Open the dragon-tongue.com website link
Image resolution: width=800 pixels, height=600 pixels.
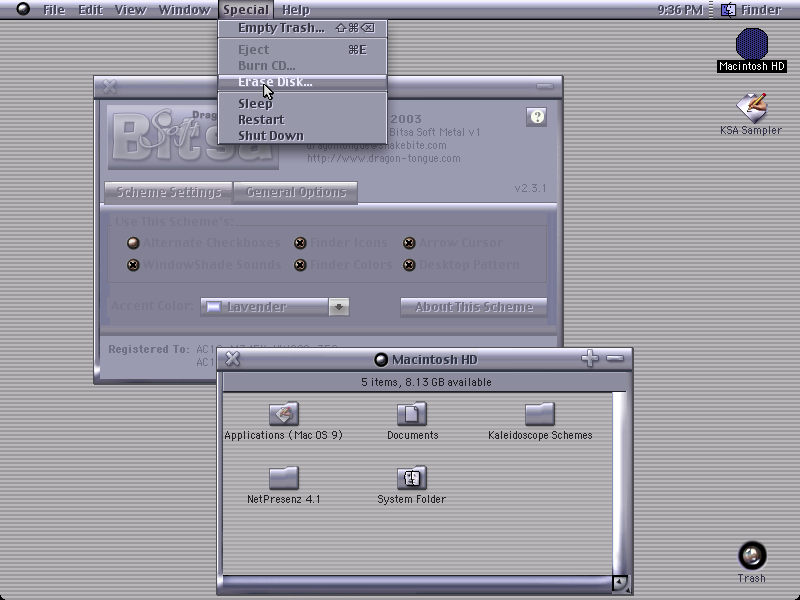(x=384, y=159)
